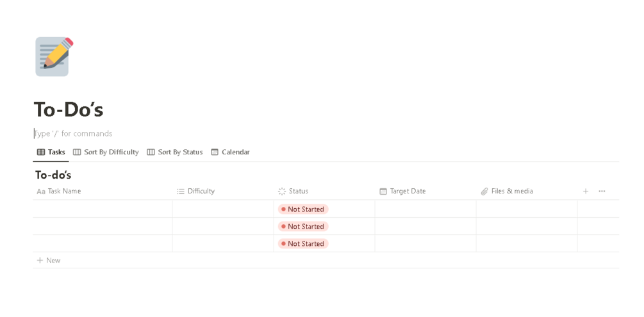This screenshot has width=644, height=317.
Task: Click the Difficulty list icon in header
Action: 181,191
